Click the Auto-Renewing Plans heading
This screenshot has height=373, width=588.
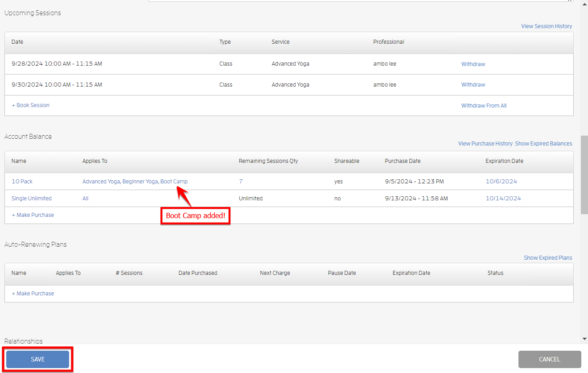35,245
